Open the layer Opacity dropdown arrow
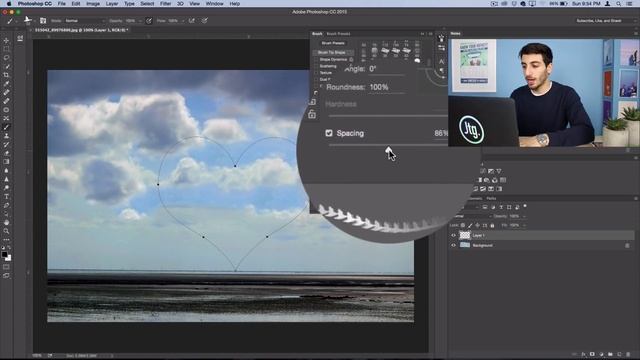Screen dimensions: 640x360 point(524,216)
